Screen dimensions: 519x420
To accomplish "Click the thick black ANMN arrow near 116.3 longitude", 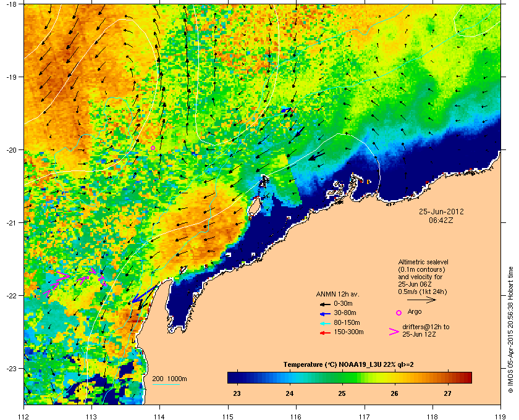I will (x=316, y=156).
